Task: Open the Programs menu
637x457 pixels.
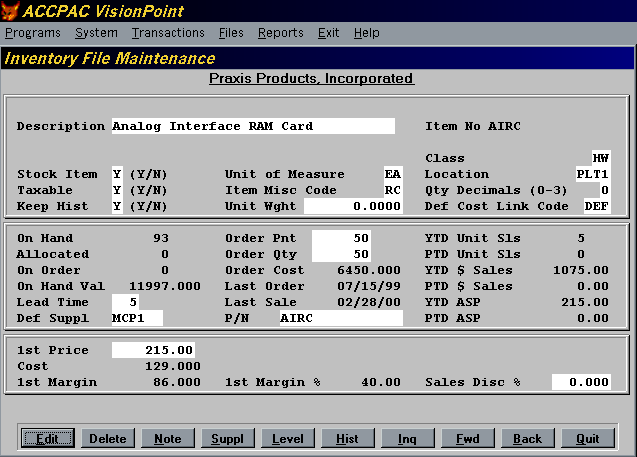Action: (x=33, y=33)
